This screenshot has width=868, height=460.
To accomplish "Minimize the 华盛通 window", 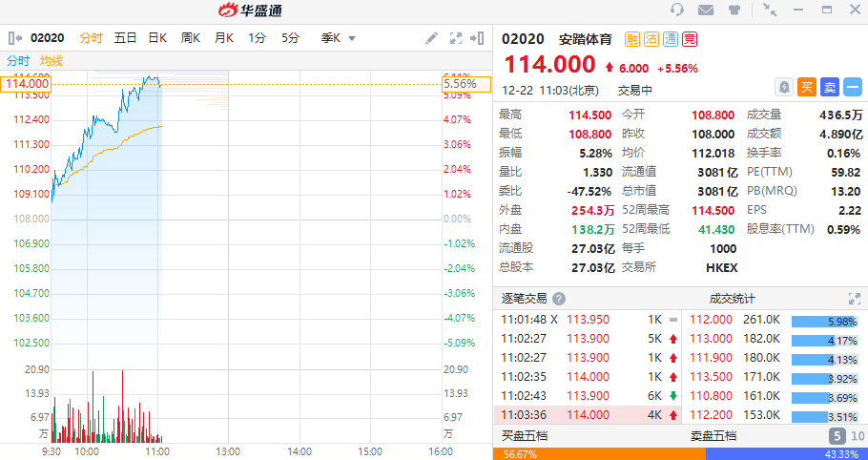I will coord(798,10).
